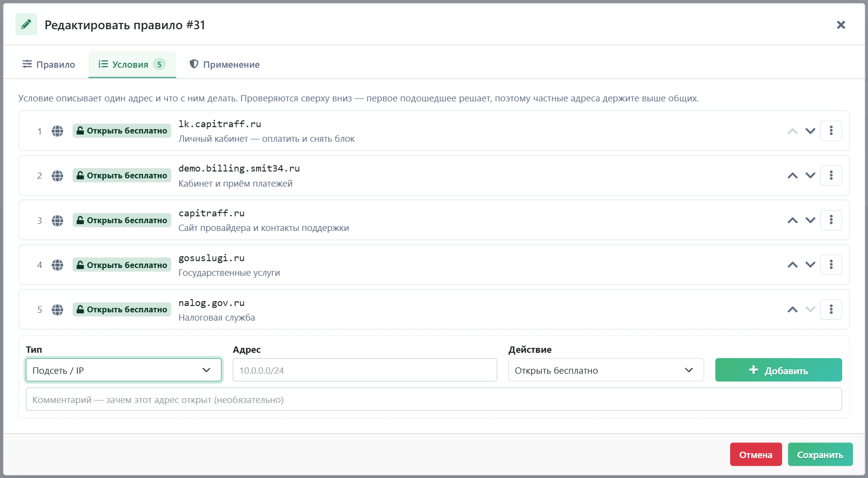Click the globe icon in the nalog.gov.ru row

[57, 309]
